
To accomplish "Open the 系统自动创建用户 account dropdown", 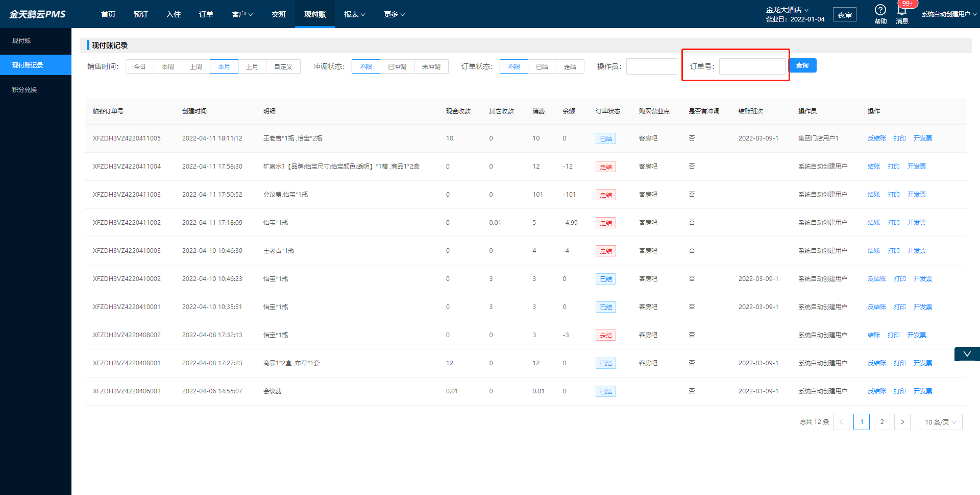I will coord(949,14).
